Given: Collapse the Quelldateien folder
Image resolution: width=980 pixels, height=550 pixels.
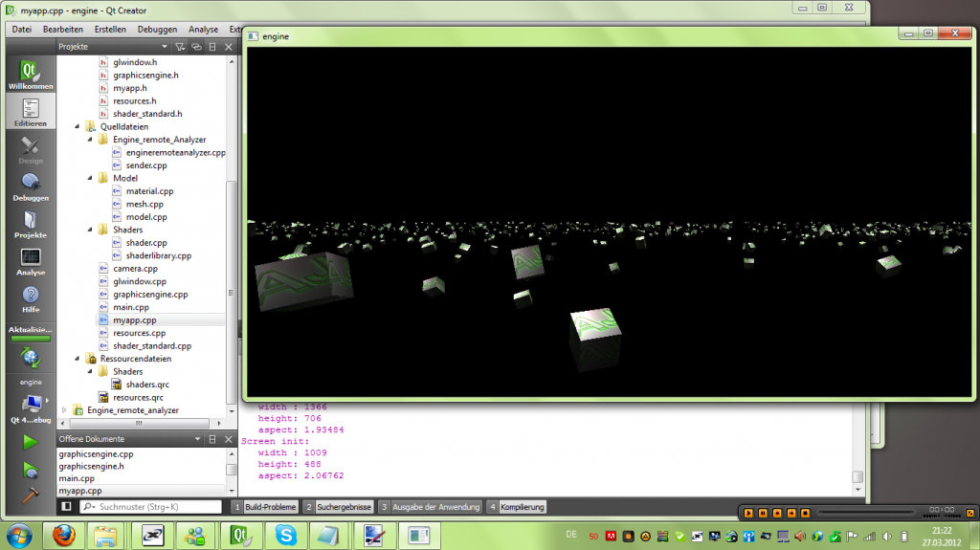Looking at the screenshot, I should pos(77,127).
